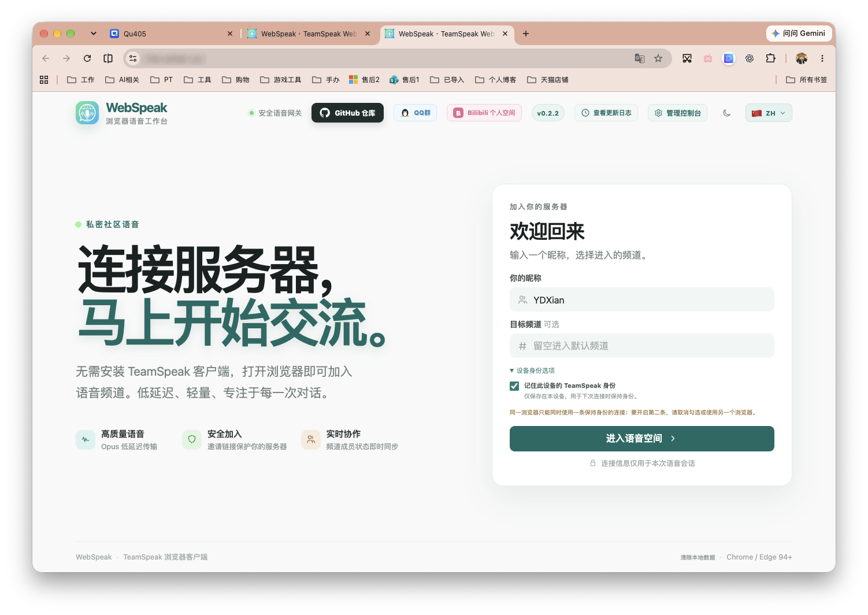Click the translate page icon
This screenshot has height=615, width=868.
(640, 58)
